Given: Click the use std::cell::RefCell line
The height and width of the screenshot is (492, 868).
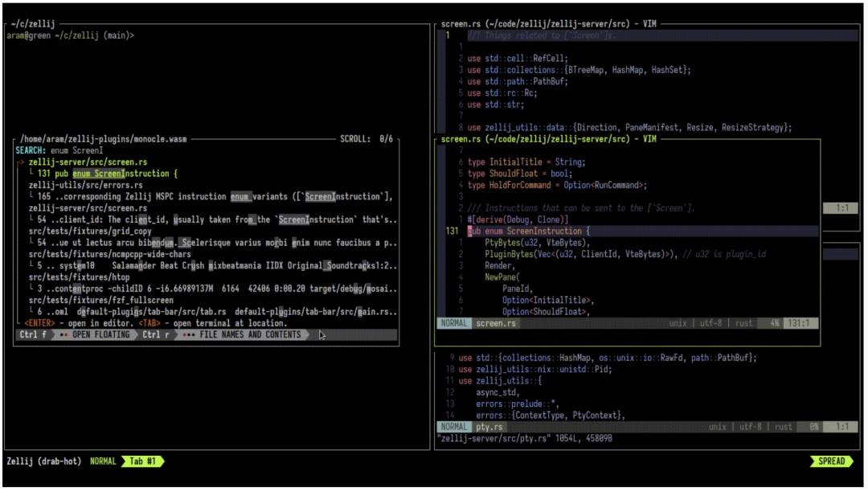Looking at the screenshot, I should [x=518, y=58].
